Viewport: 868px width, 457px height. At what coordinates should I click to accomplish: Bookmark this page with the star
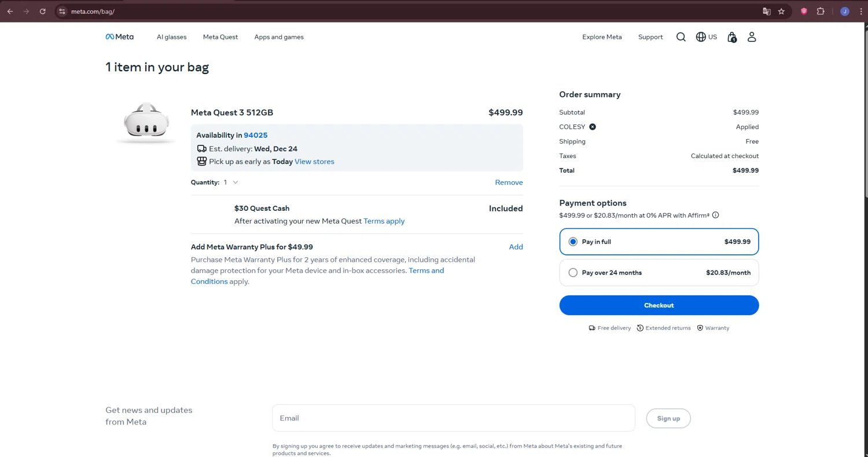(781, 11)
